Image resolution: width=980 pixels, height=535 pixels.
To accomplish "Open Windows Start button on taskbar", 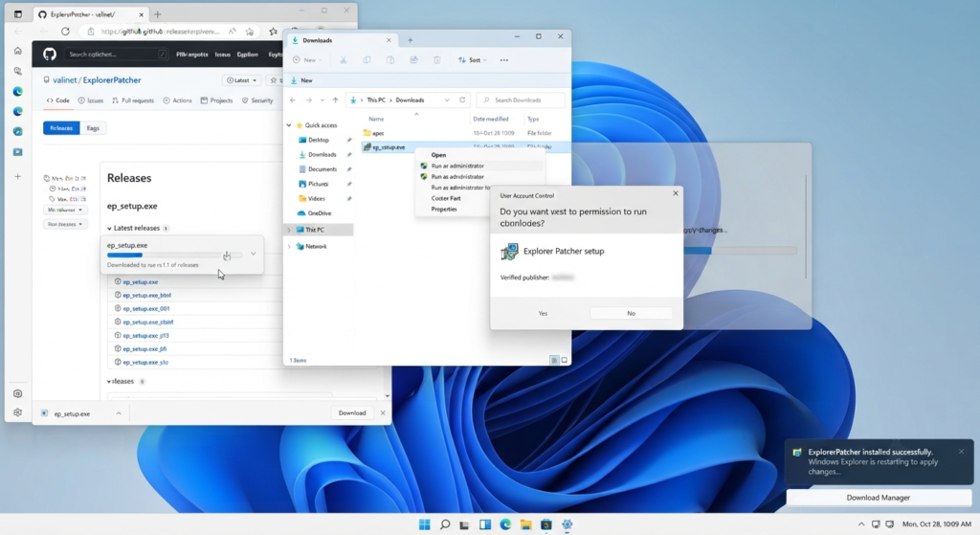I will 424,524.
